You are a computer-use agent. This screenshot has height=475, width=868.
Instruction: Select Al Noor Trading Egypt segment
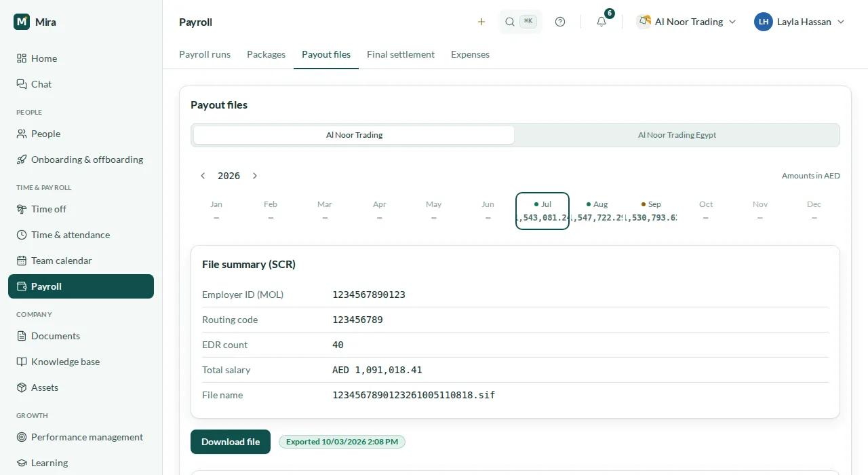(x=677, y=135)
